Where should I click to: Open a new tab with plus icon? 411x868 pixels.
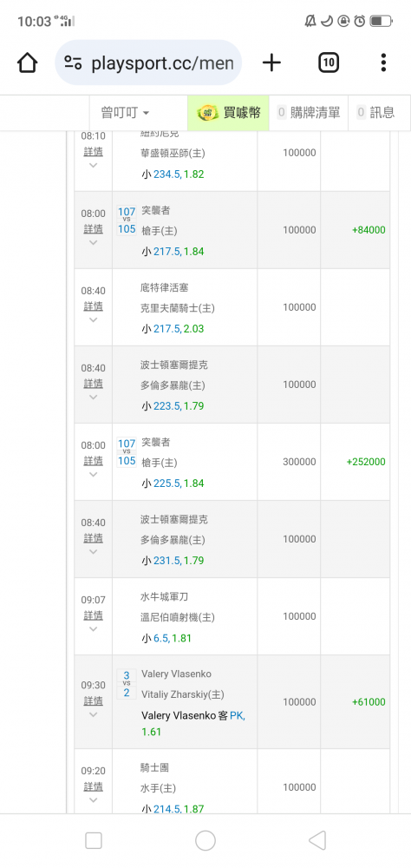(x=271, y=62)
